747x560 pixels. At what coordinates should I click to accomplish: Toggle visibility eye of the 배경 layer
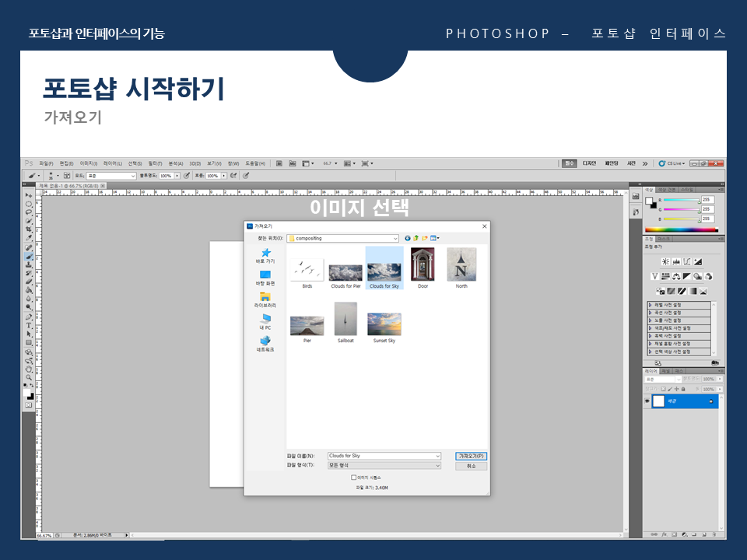click(x=647, y=401)
